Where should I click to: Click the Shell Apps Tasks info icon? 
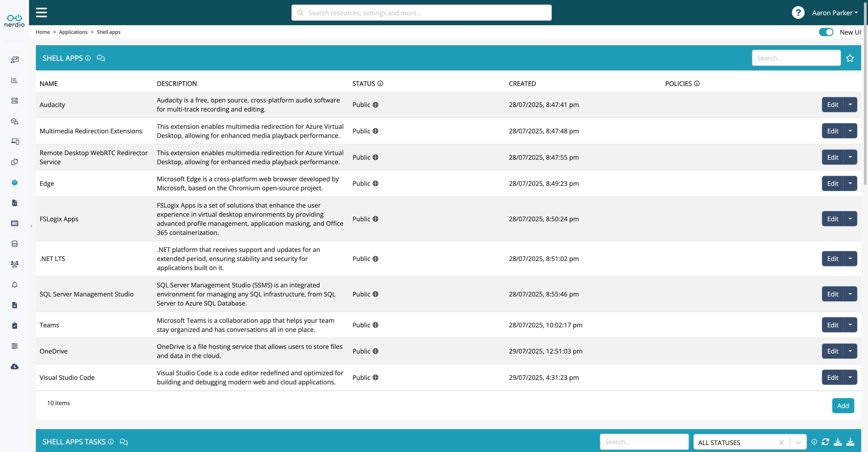click(111, 442)
